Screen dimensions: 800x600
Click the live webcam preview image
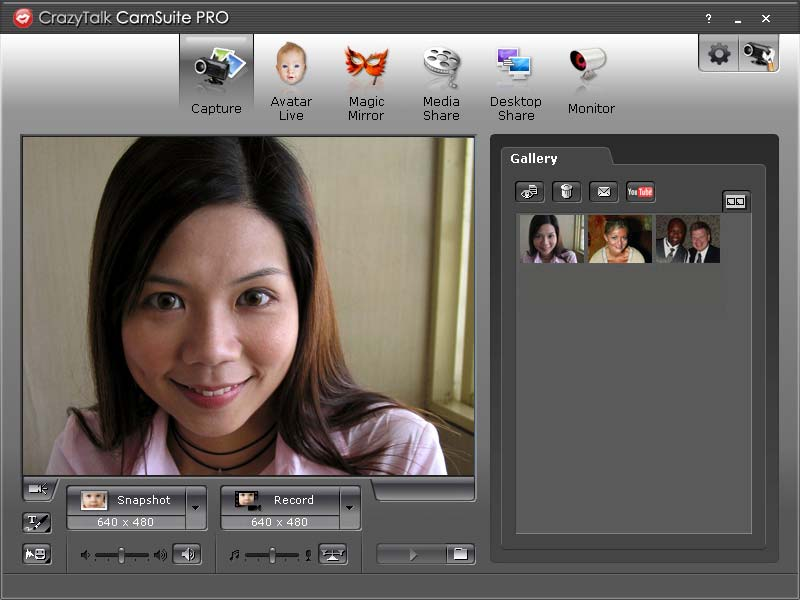(x=248, y=306)
